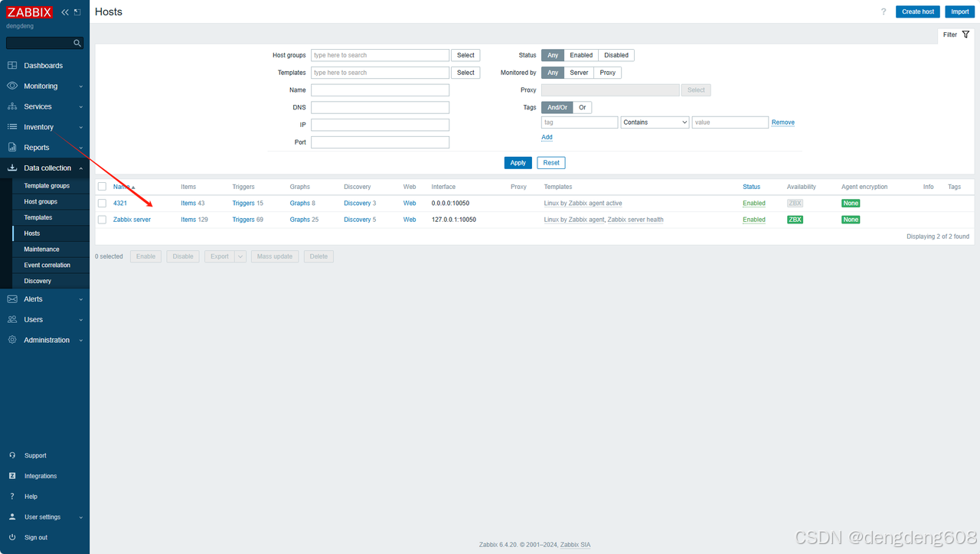Click the sidebar Help question mark icon
The height and width of the screenshot is (554, 980).
[12, 497]
